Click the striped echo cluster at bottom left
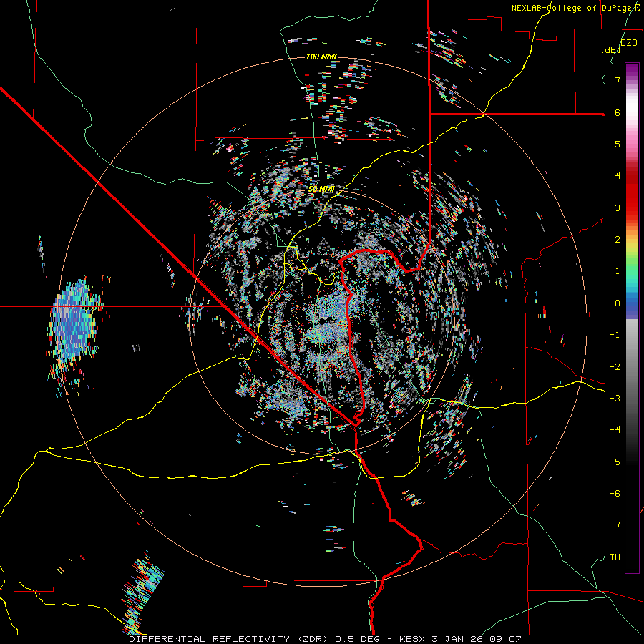644x644 pixels. pyautogui.click(x=142, y=593)
